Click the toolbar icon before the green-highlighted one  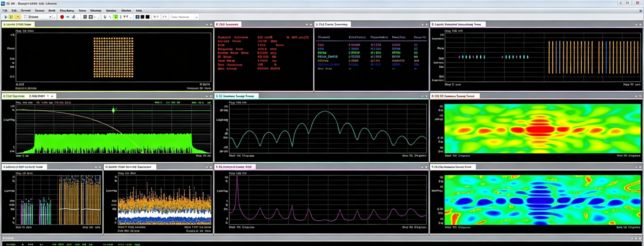110,17
